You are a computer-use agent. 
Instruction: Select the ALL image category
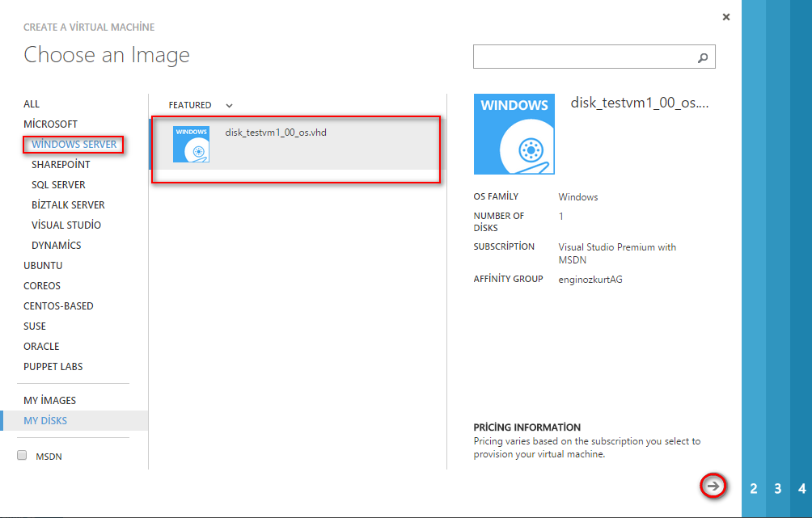coord(32,104)
